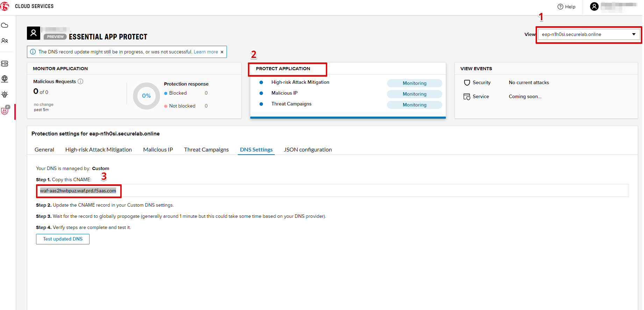Click the Service icon in View Events
Image resolution: width=644 pixels, height=310 pixels.
click(x=467, y=97)
